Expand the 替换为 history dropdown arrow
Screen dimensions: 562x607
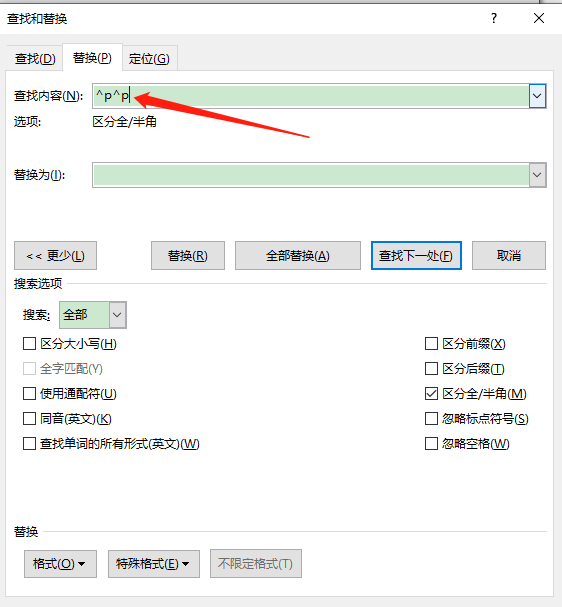coord(537,175)
